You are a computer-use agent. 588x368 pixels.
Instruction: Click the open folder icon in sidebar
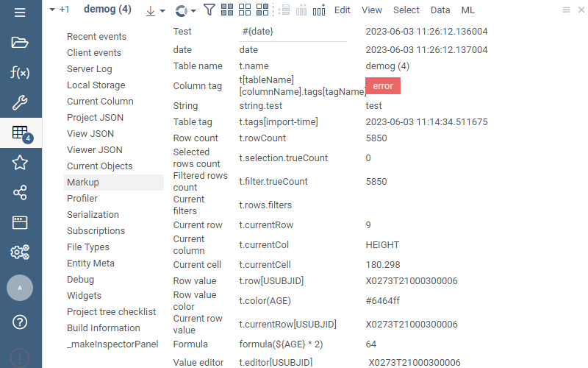click(20, 42)
